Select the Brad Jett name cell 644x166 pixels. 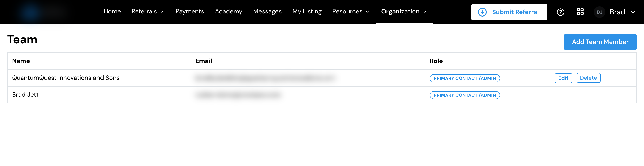(x=99, y=94)
